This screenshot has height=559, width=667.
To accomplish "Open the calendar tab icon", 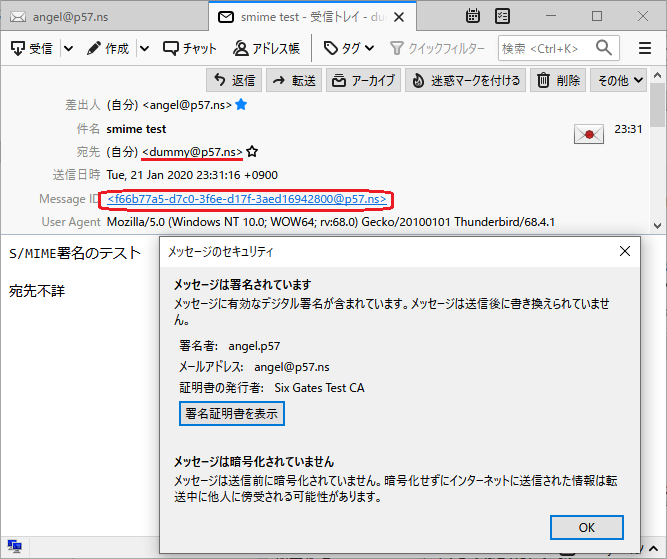I will (x=473, y=16).
